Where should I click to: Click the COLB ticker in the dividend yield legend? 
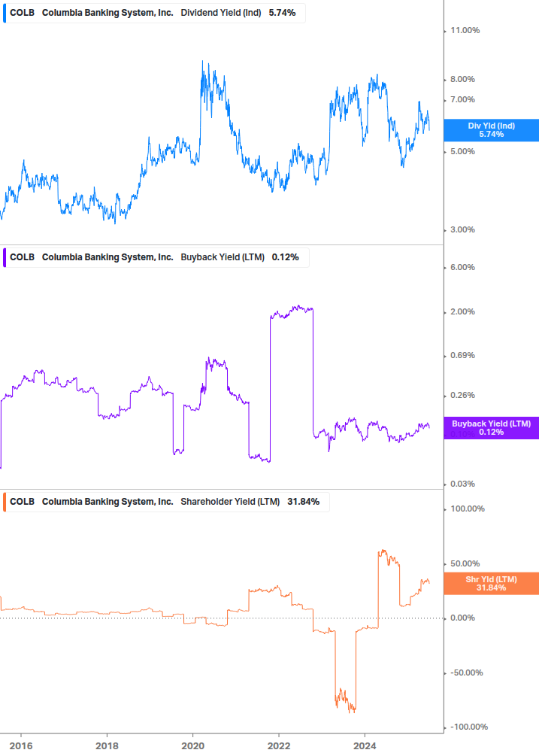click(x=22, y=13)
